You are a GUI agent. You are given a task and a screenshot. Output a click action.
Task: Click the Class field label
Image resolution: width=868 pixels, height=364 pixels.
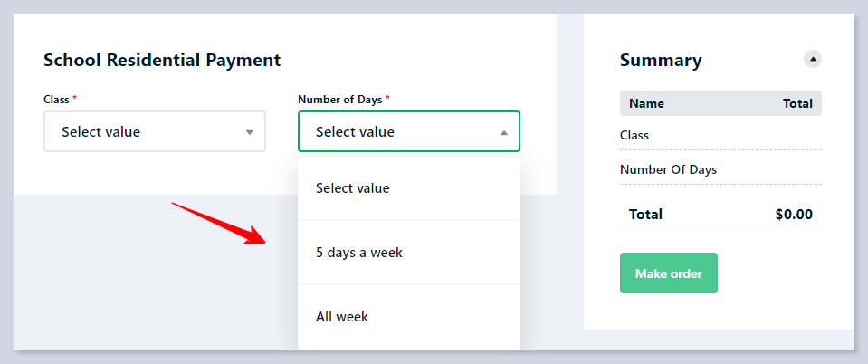(x=56, y=99)
